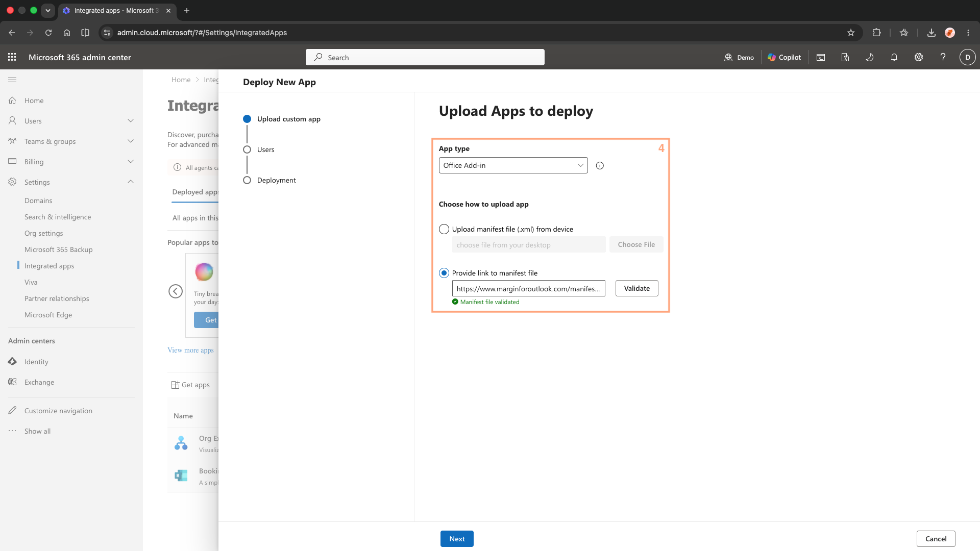The width and height of the screenshot is (980, 551).
Task: Click the Identity admin center icon
Action: tap(12, 361)
